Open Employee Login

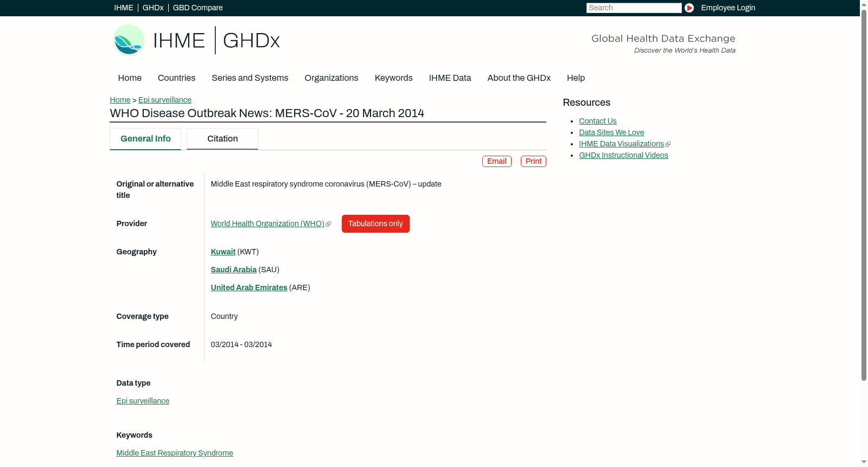pos(728,8)
